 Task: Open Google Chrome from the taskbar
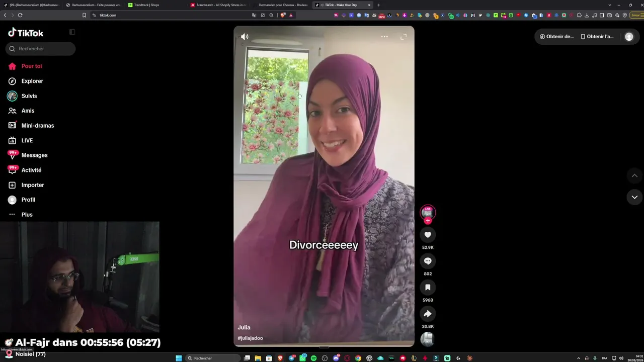point(358,358)
